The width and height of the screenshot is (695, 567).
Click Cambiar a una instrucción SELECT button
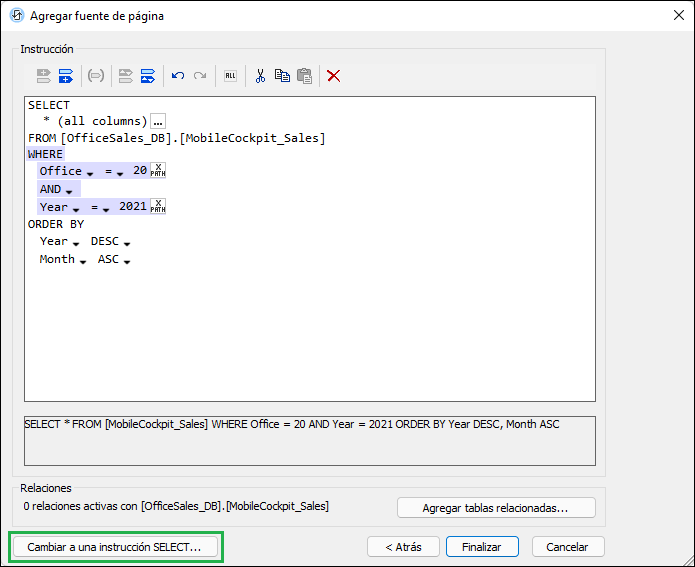pos(115,547)
